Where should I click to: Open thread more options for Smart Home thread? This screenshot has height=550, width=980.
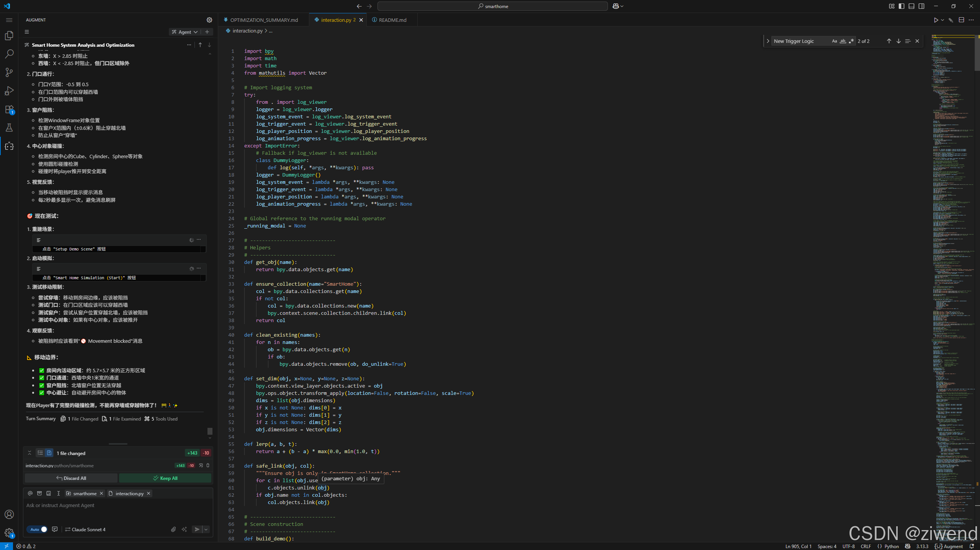tap(189, 45)
